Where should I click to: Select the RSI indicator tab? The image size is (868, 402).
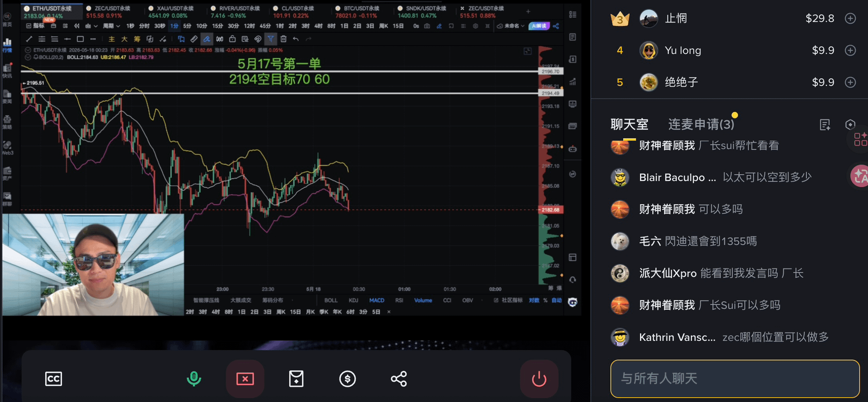pyautogui.click(x=399, y=301)
